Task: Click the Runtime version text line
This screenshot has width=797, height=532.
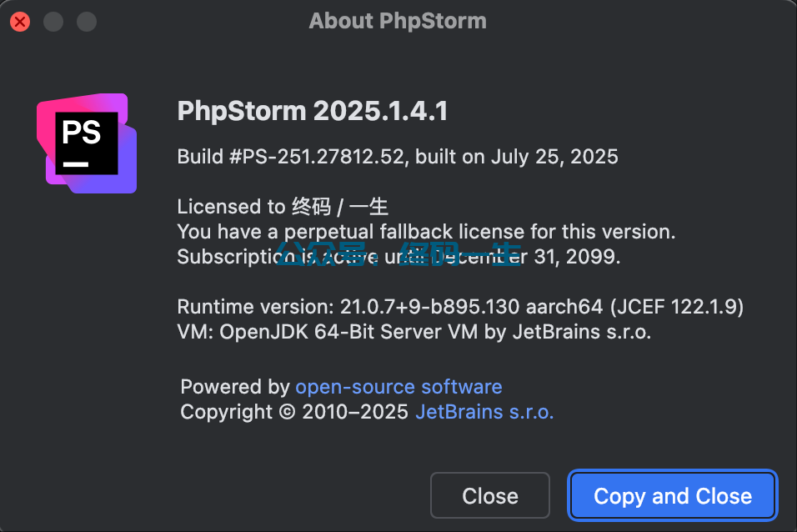Action: pos(460,307)
